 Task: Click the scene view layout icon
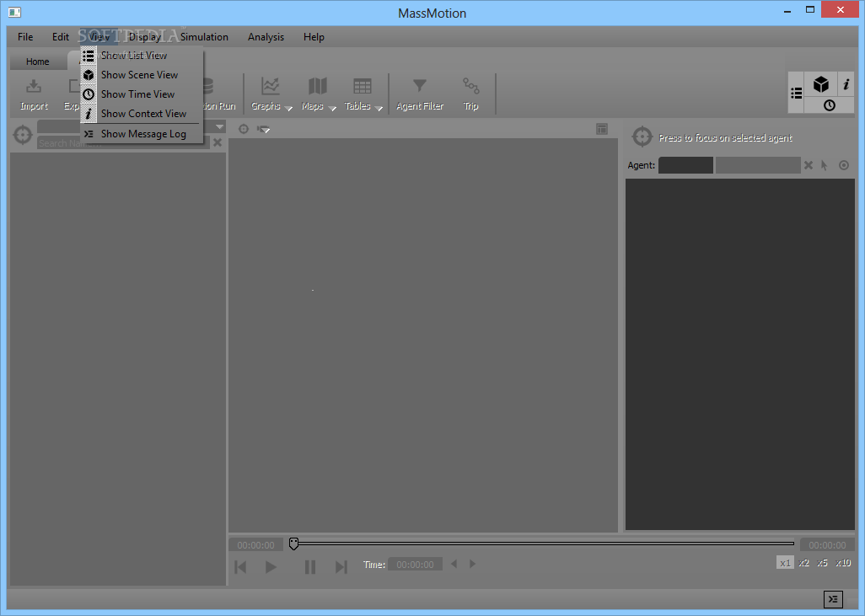click(x=602, y=129)
